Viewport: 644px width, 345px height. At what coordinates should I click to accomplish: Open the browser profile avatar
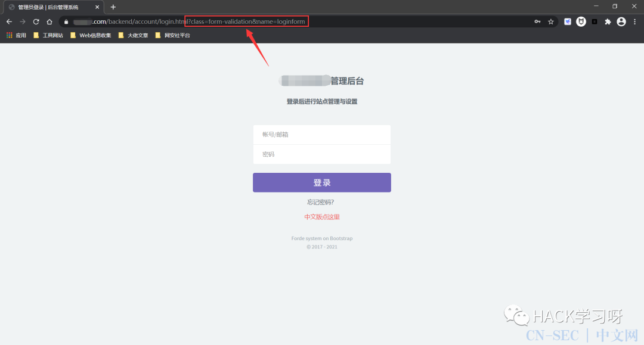point(621,21)
